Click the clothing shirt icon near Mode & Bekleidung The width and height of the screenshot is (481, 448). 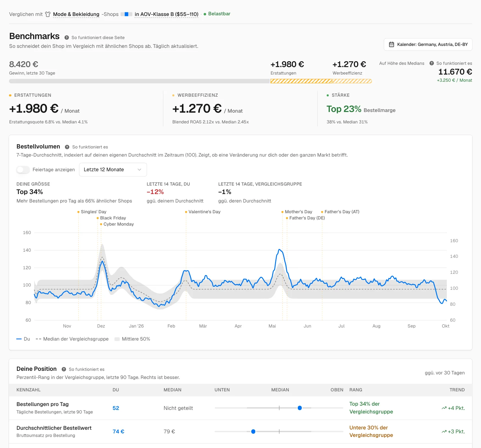coord(48,14)
